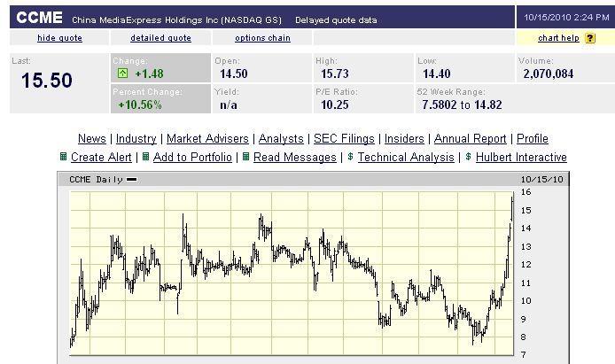The height and width of the screenshot is (364, 615).
Task: Click the Delayed quote data text
Action: click(336, 20)
